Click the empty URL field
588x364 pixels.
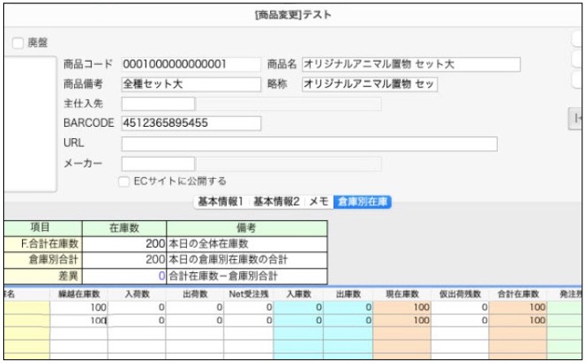click(x=309, y=144)
